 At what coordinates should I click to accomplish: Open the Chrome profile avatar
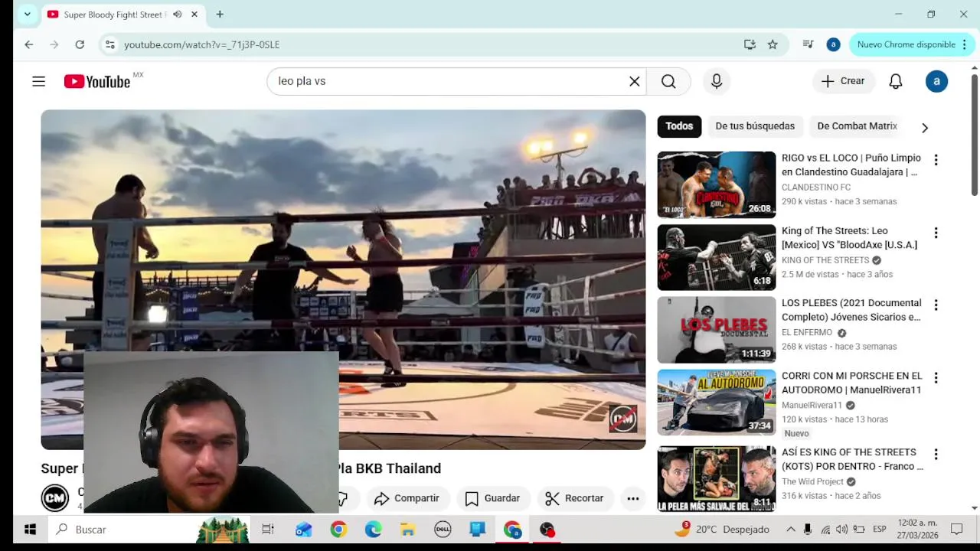coord(833,44)
